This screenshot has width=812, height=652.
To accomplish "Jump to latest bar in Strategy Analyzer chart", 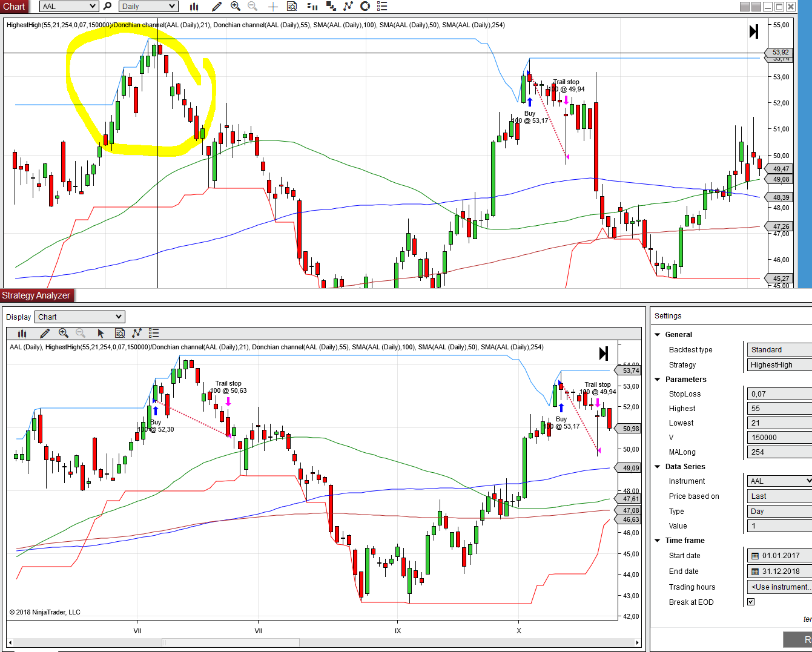I will click(604, 354).
